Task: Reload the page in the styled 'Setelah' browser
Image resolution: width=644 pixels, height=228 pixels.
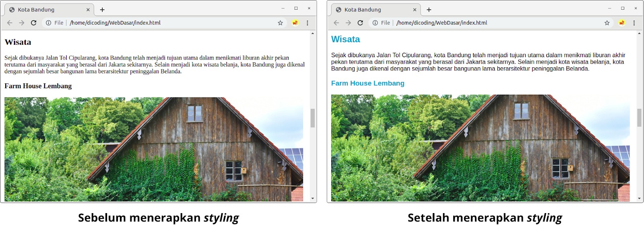Action: 360,23
